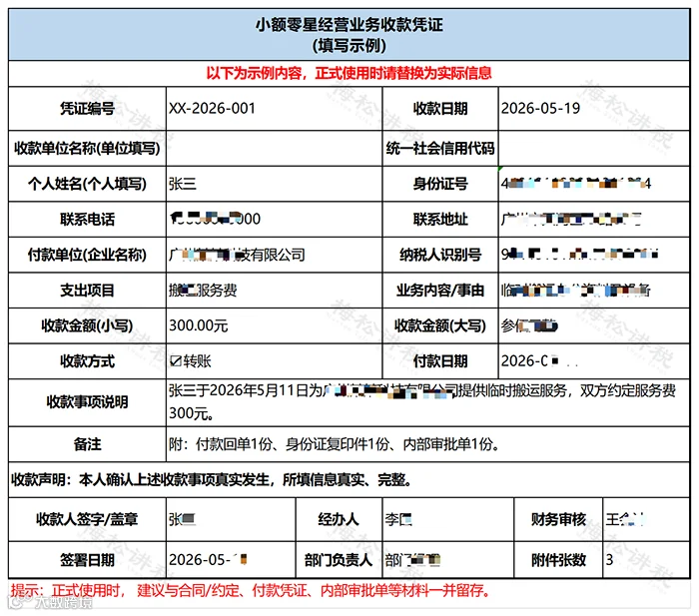Select the 联系地址 label cell
Viewport: 699px width, 616px height.
coord(440,220)
